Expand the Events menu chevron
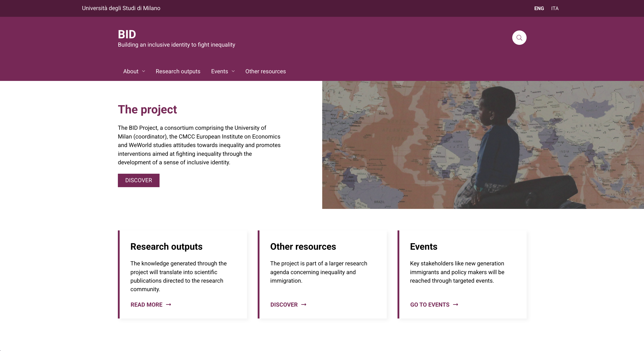Viewport: 644px width, 351px height. point(233,71)
